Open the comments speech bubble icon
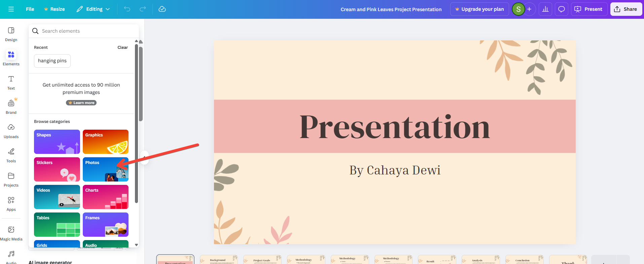 point(562,9)
